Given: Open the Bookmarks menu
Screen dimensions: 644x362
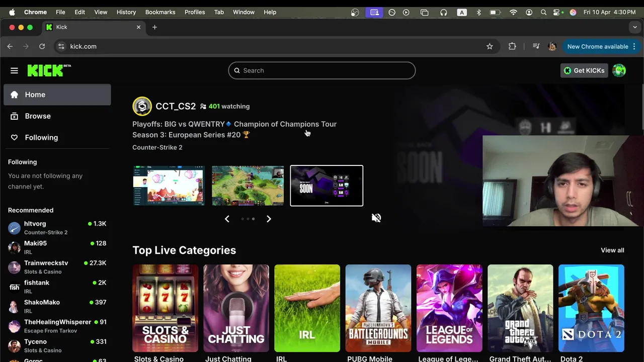Looking at the screenshot, I should [x=160, y=12].
